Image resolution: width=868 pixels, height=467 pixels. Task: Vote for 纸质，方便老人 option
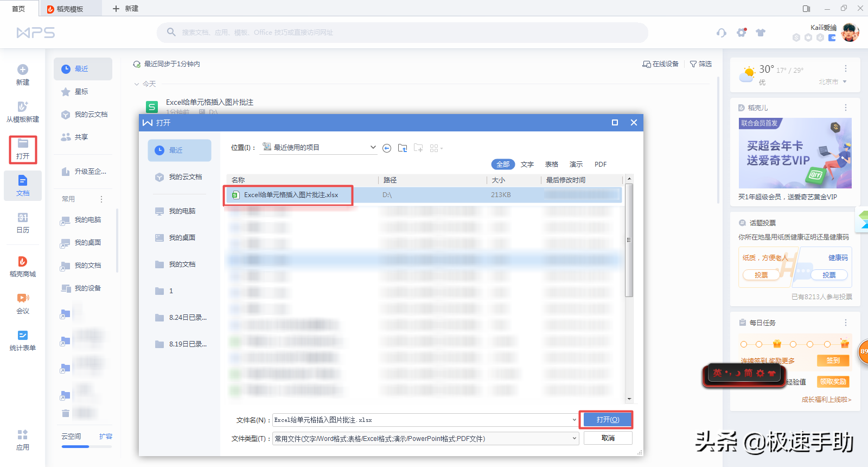[x=761, y=275]
